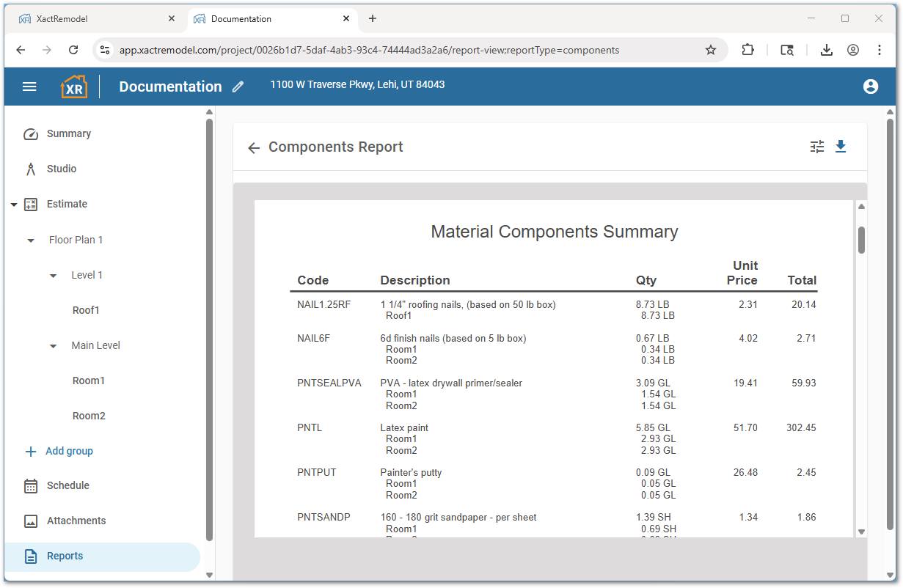Collapse the Level 1 group
Image resolution: width=903 pixels, height=588 pixels.
coord(52,275)
